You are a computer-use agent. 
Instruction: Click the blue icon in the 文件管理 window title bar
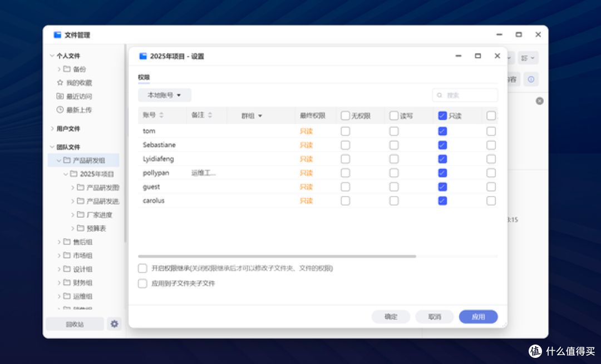point(57,35)
